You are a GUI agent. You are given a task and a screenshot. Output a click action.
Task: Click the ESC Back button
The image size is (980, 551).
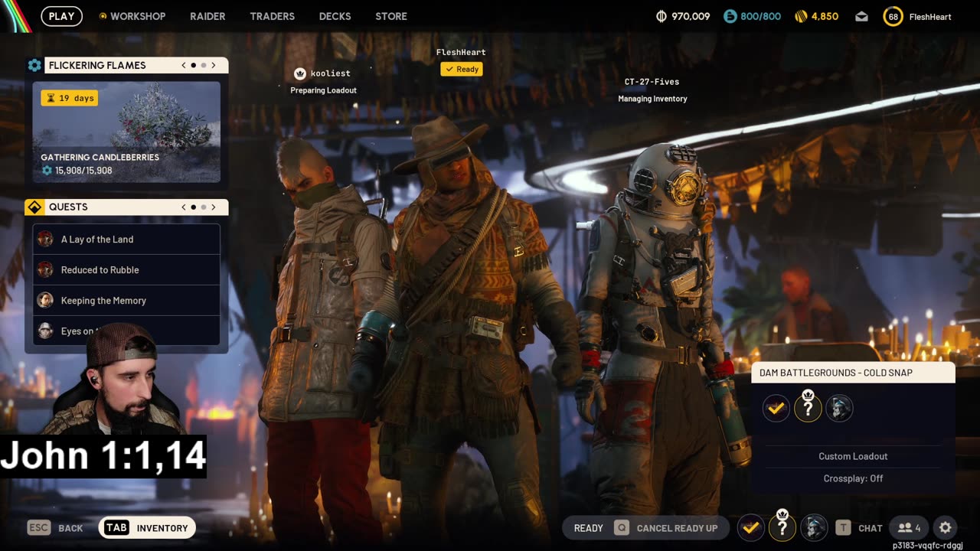55,527
